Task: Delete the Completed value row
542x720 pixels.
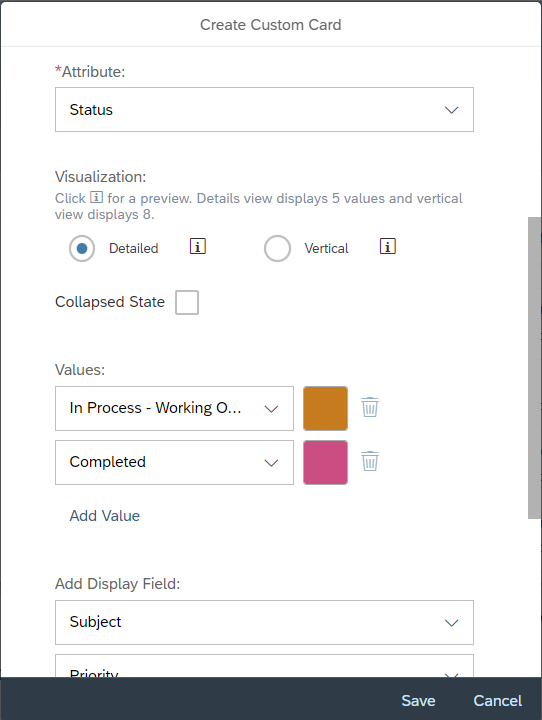Action: pyautogui.click(x=370, y=461)
